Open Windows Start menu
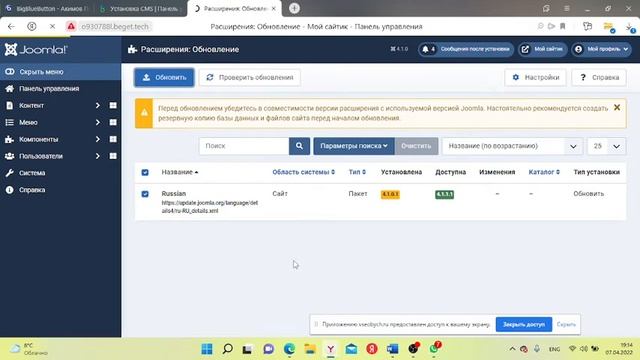The width and height of the screenshot is (640, 360). click(207, 349)
